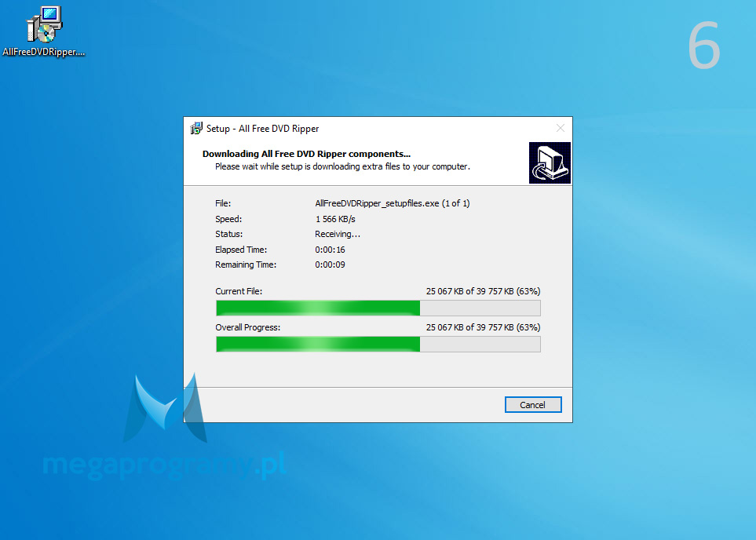
Task: Click the setup icon in the dialog title bar
Action: pyautogui.click(x=197, y=128)
